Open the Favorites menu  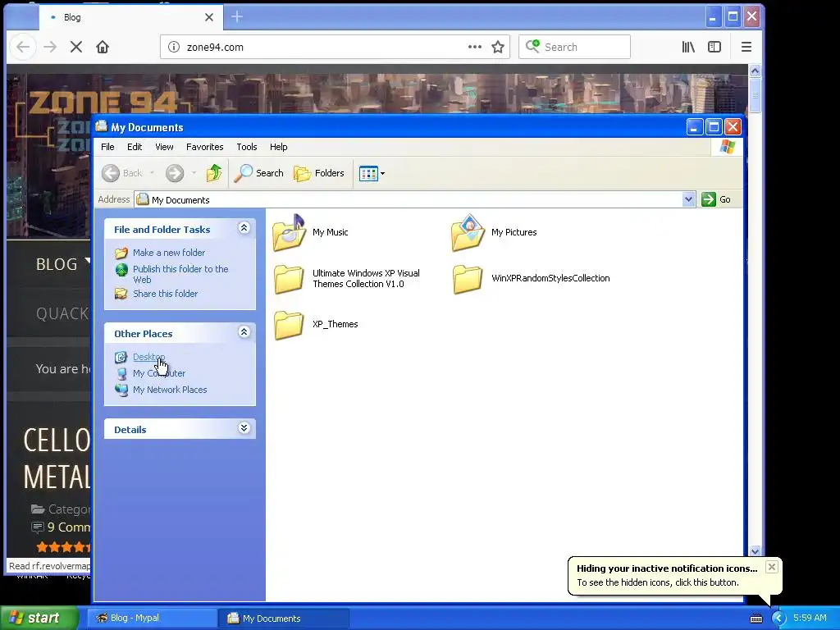point(204,147)
